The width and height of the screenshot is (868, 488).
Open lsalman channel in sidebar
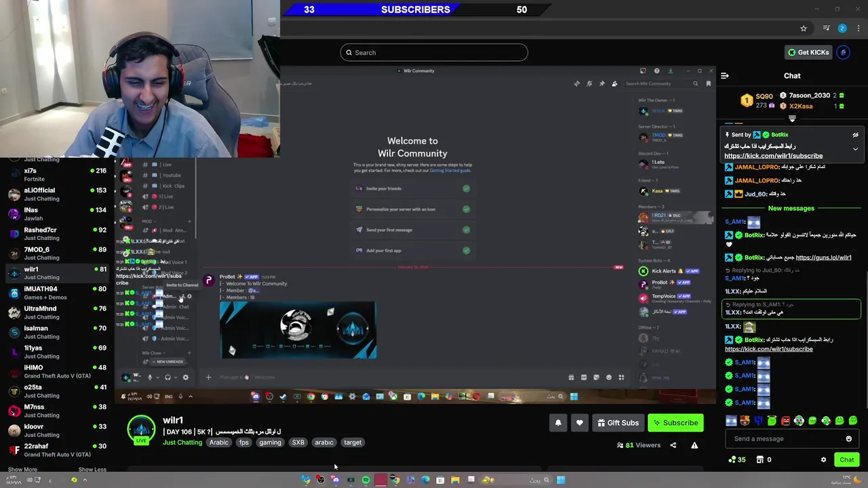57,331
